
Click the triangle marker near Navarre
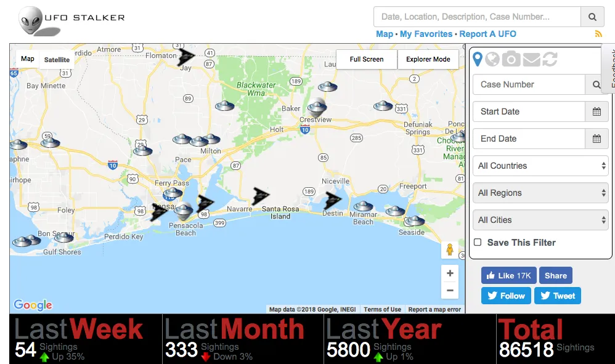pyautogui.click(x=260, y=195)
